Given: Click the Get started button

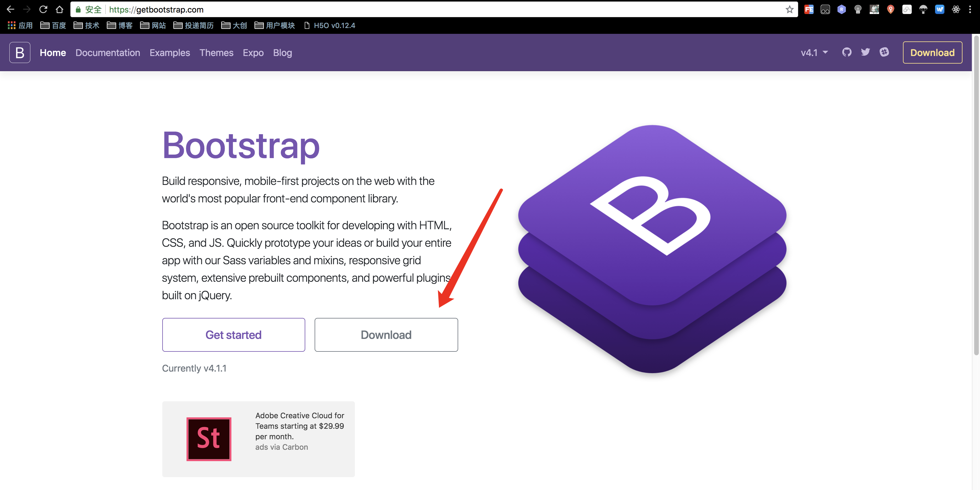Looking at the screenshot, I should [x=233, y=335].
